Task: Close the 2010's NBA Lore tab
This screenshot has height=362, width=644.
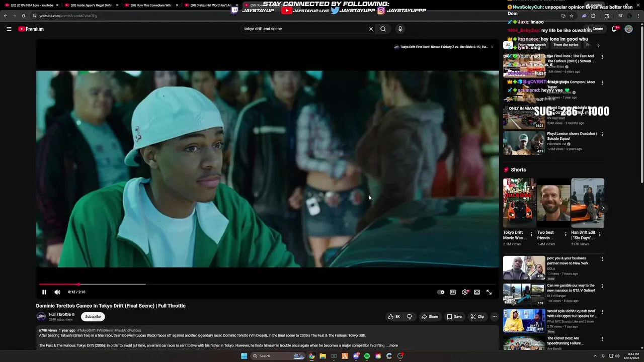Action: point(57,5)
